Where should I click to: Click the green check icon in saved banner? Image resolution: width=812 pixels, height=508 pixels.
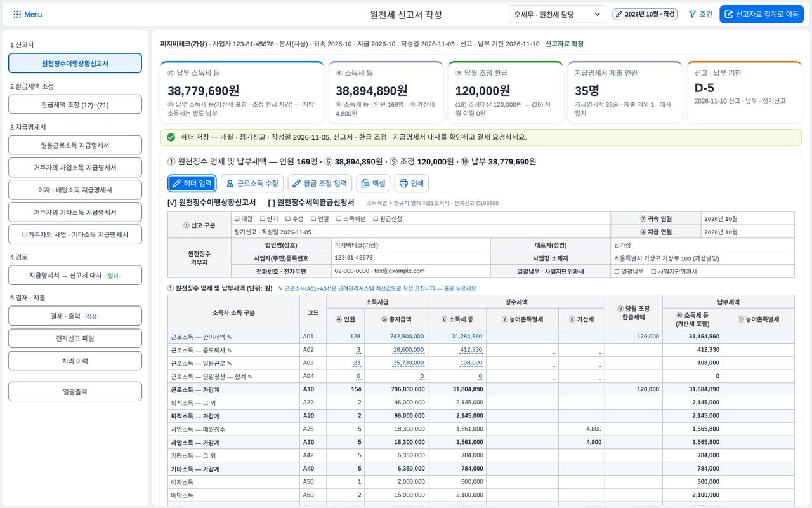click(x=171, y=137)
